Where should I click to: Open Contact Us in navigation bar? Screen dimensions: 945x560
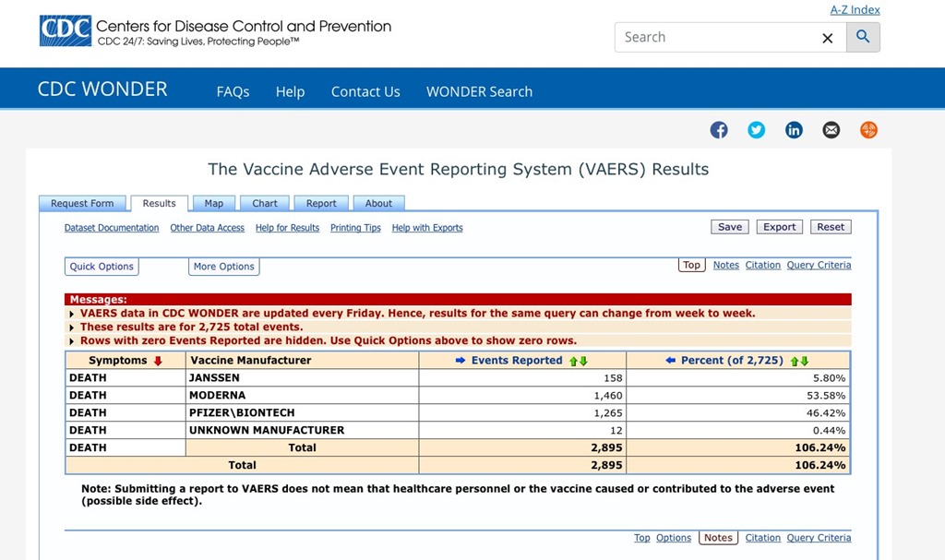(x=365, y=91)
